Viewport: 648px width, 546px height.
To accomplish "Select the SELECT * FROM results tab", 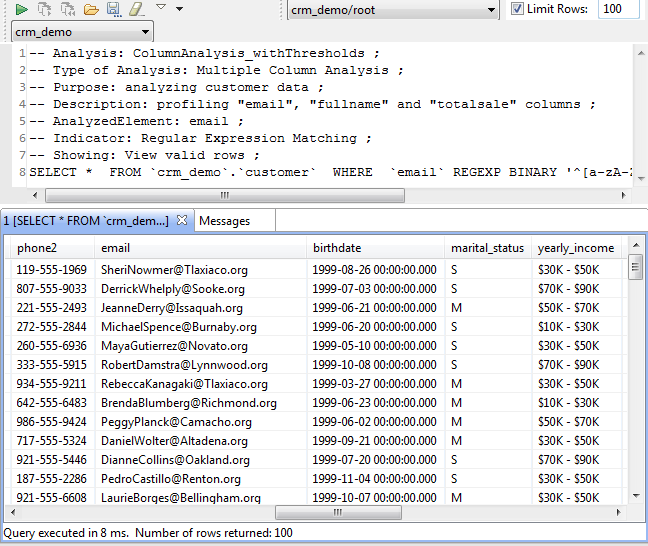I will [x=86, y=220].
